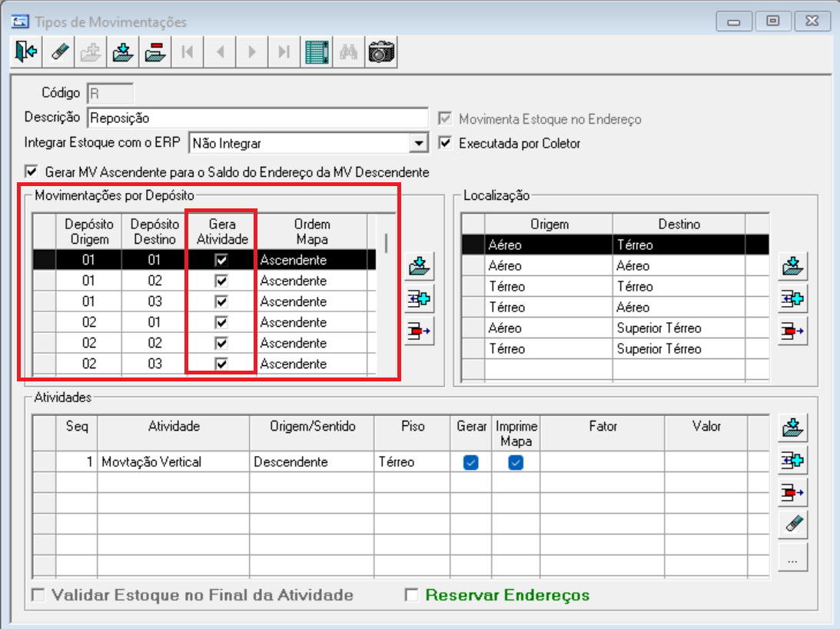The width and height of the screenshot is (840, 629).
Task: Go to previous record arrow
Action: click(x=220, y=52)
